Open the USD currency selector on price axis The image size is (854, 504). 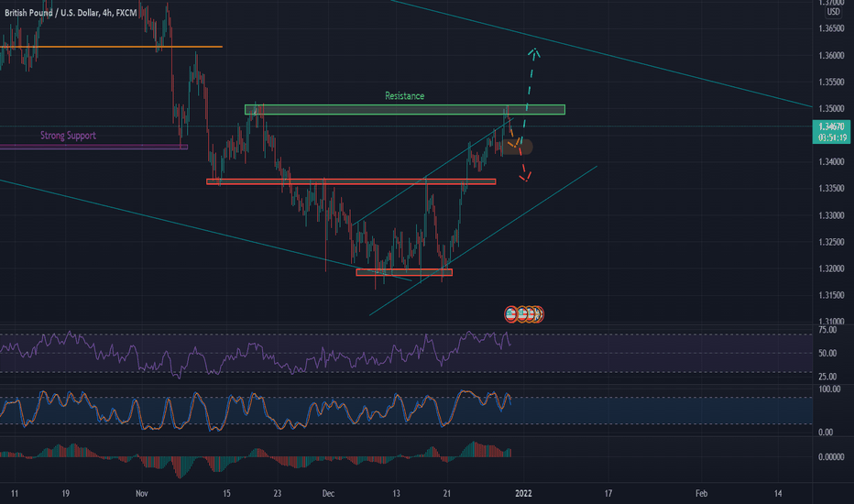(833, 12)
